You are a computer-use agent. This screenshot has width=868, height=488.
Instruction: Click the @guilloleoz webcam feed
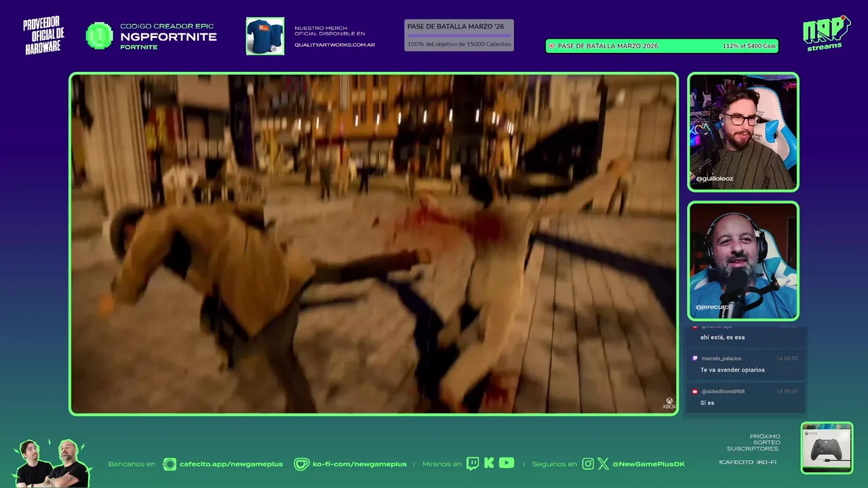(x=743, y=131)
